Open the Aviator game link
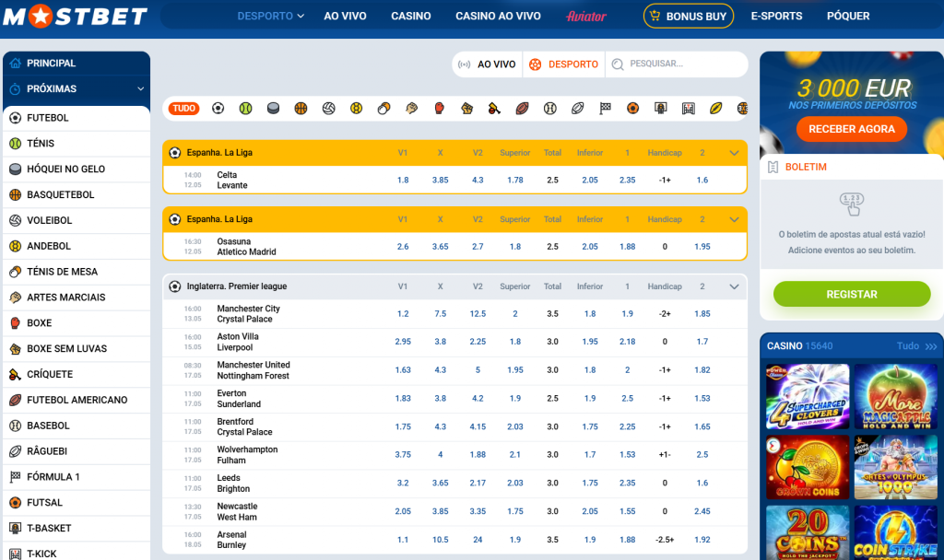Viewport: 944px width, 560px height. click(585, 17)
